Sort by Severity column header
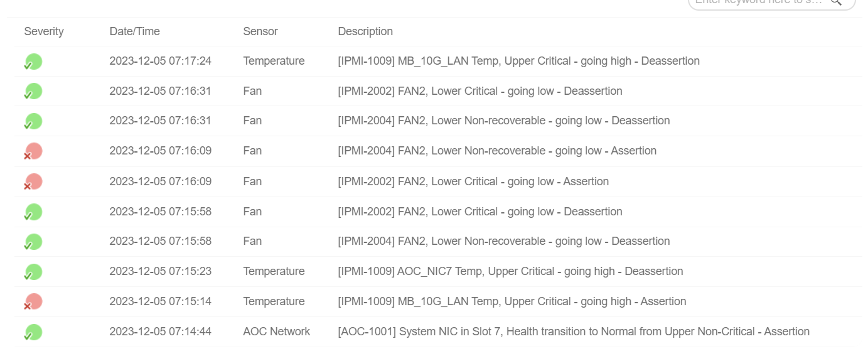The image size is (868, 356). [x=44, y=31]
